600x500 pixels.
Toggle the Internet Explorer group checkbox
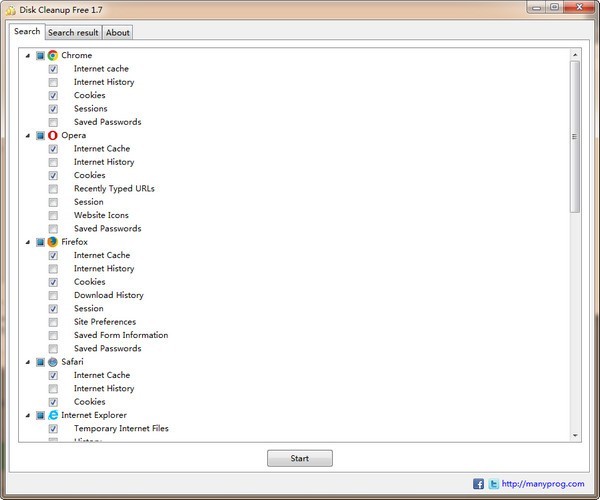pos(40,415)
